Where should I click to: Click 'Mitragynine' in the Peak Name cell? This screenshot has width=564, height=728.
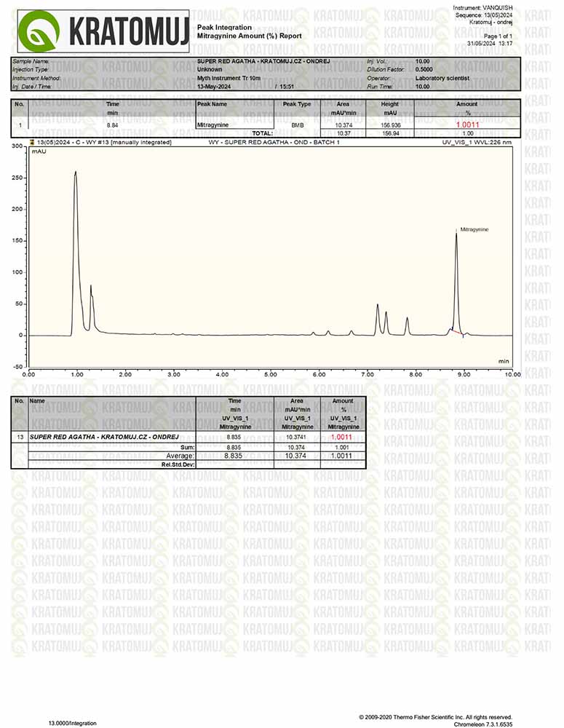213,125
